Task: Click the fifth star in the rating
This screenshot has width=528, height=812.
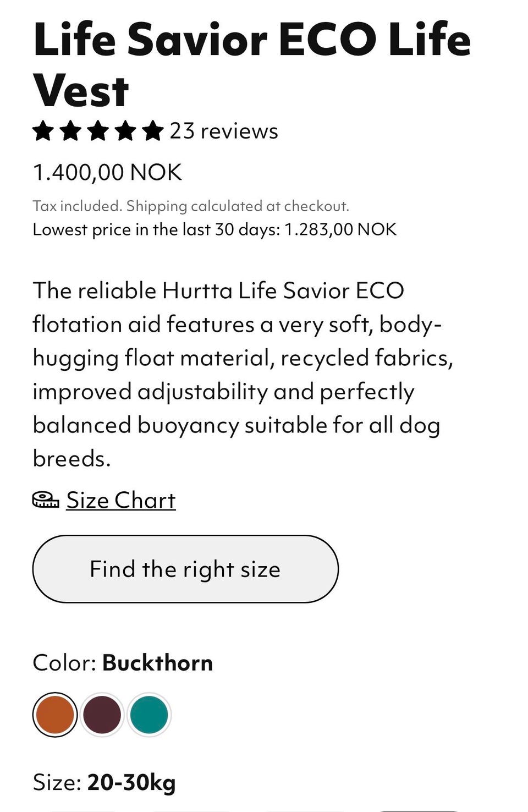Action: point(153,131)
